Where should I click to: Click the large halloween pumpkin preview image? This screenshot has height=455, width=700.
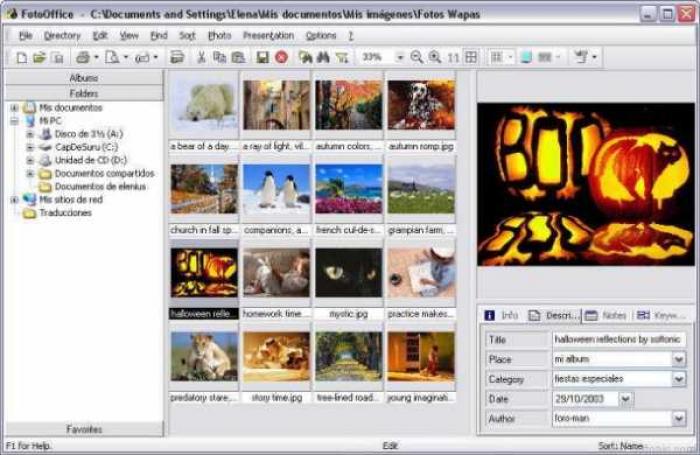click(586, 184)
